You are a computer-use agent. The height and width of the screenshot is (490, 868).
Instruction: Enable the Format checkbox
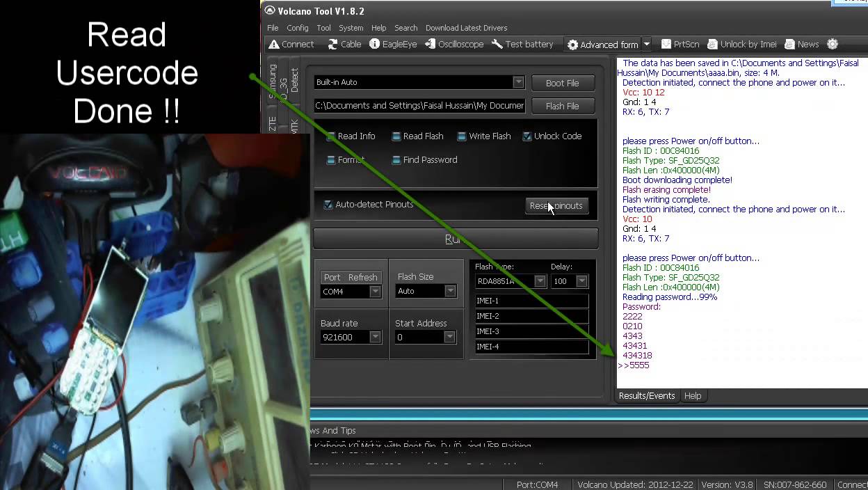330,160
